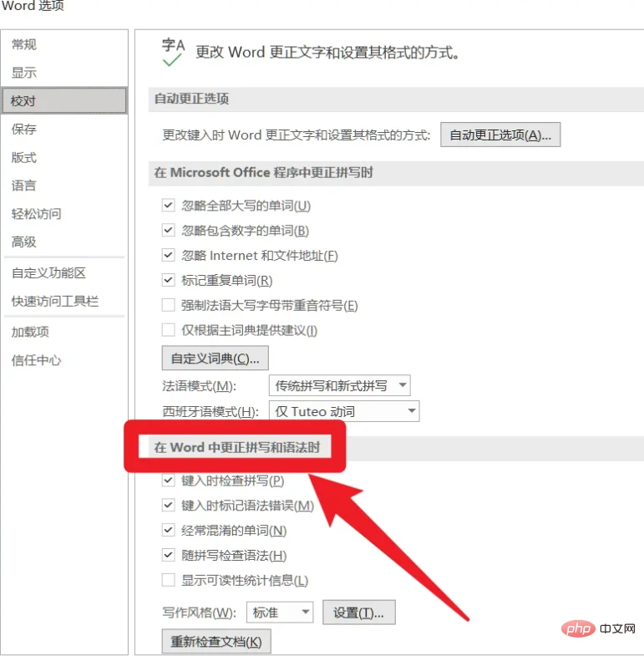Toggle 标记重复单词(R) checkbox
Image resolution: width=644 pixels, height=656 pixels.
(168, 280)
